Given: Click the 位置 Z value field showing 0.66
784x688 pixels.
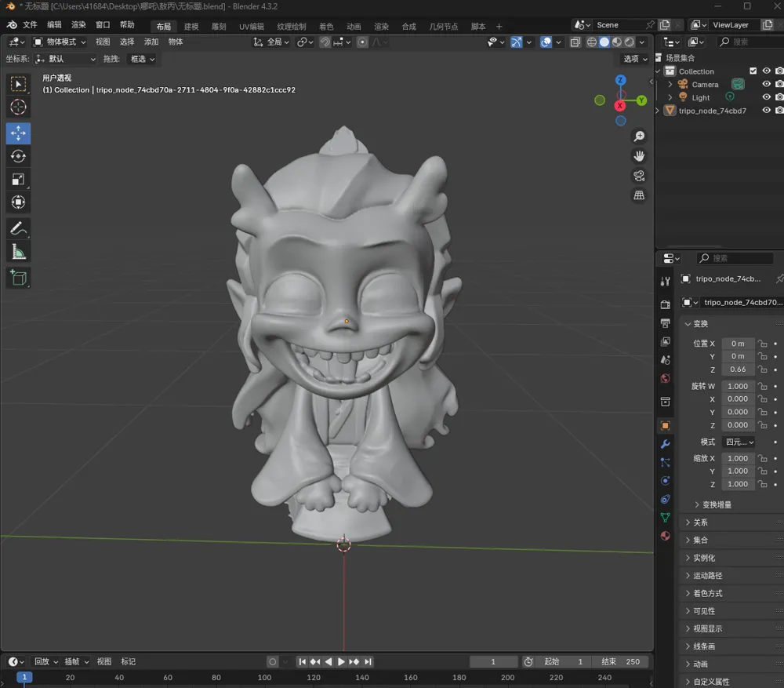Looking at the screenshot, I should tap(737, 369).
